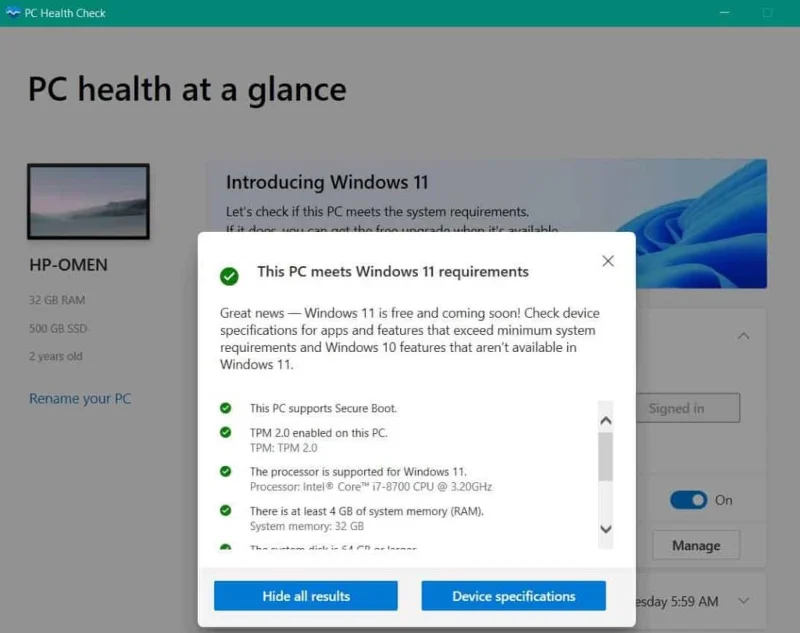Click the text "TPM: TPM 2.0"
800x633 pixels.
point(284,448)
